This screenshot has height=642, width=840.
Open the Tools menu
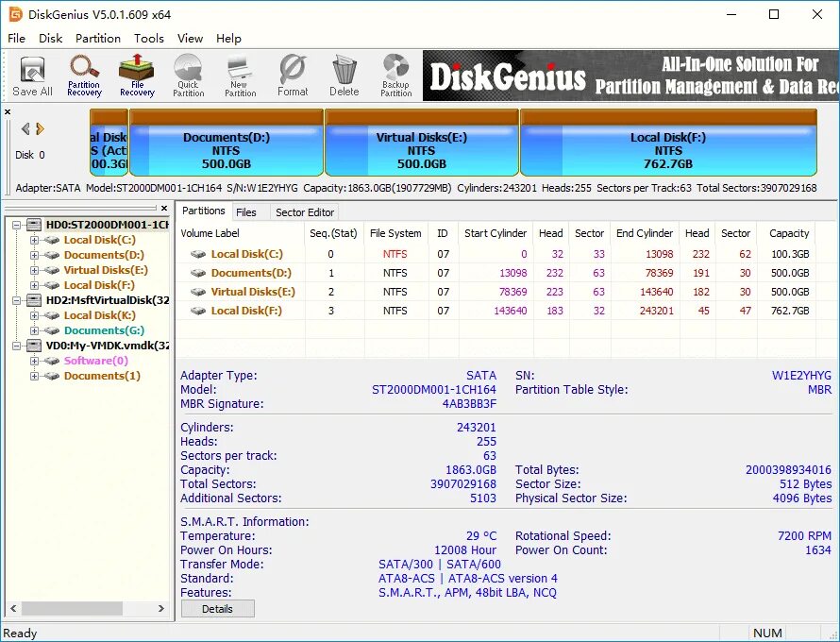(x=149, y=39)
